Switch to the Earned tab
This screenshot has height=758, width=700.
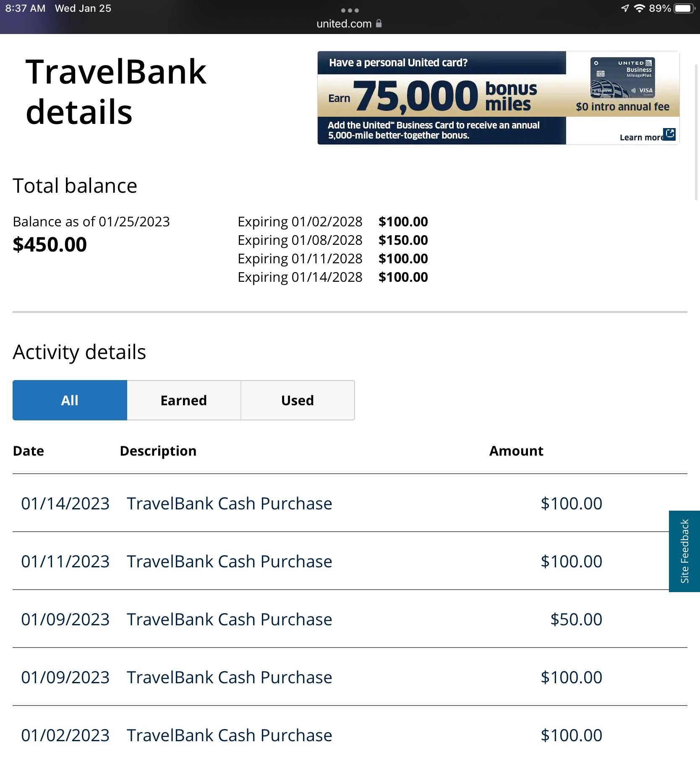click(x=184, y=400)
